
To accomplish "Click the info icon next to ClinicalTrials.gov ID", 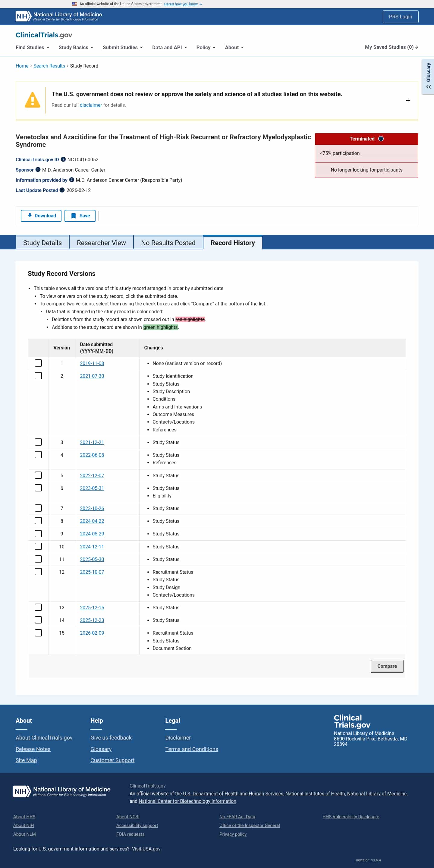I will pyautogui.click(x=63, y=159).
